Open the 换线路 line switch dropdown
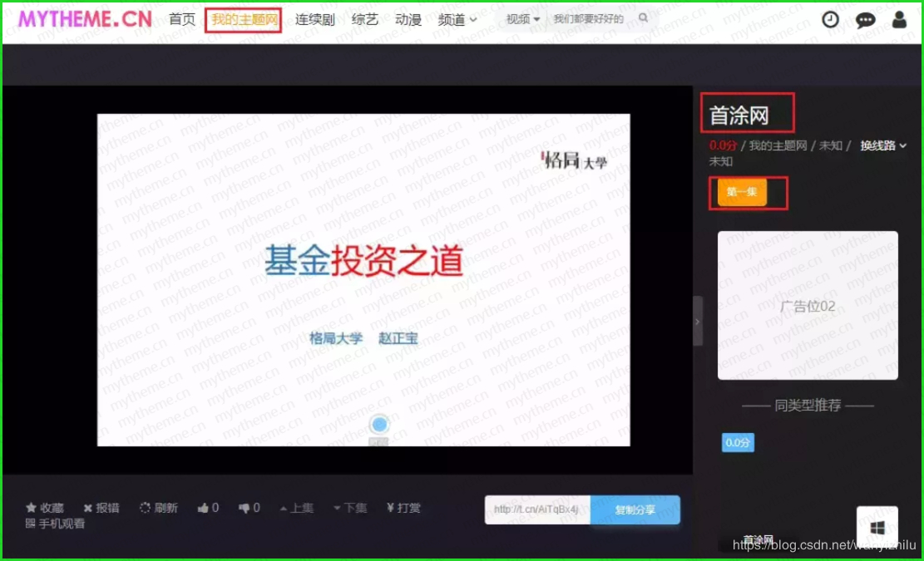Screen dimensions: 924x561 (x=882, y=145)
